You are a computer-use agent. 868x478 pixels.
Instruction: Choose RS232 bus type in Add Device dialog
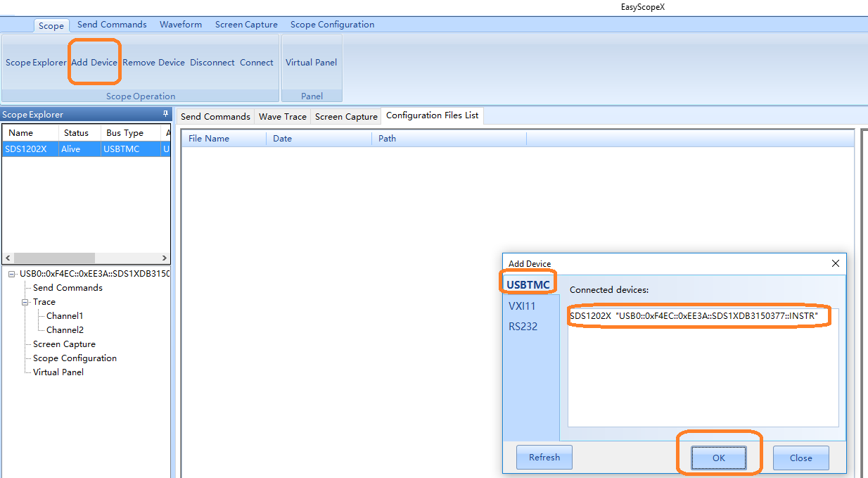[523, 327]
